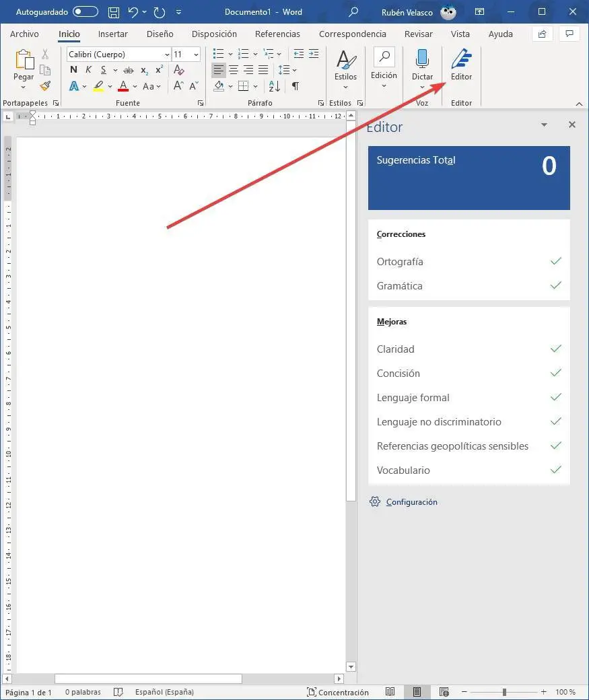Click Lenguaje formal in Mejoras
Image resolution: width=589 pixels, height=700 pixels.
pos(469,397)
